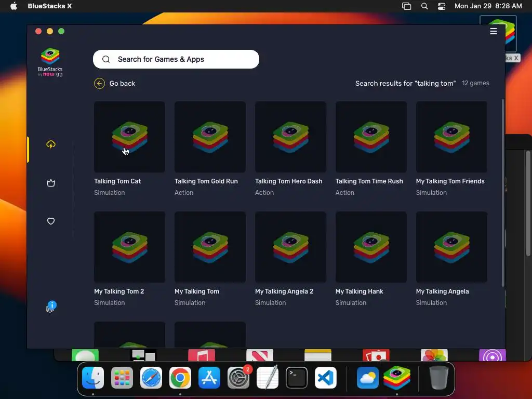Open My Talking Hank thumbnail
The width and height of the screenshot is (532, 399).
[371, 247]
